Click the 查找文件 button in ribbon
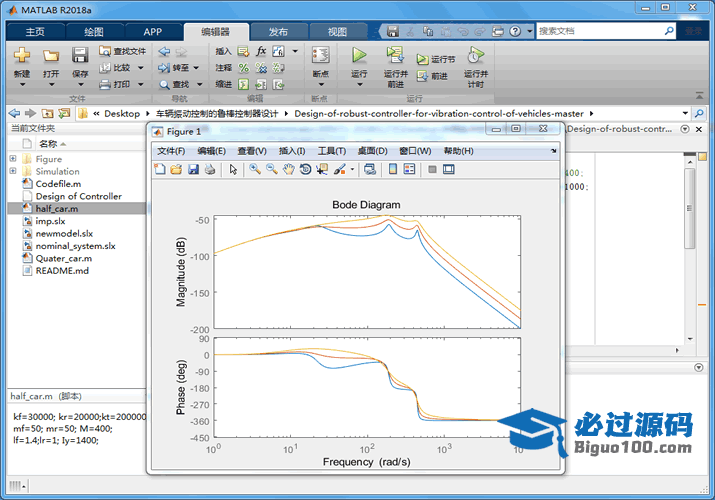This screenshot has height=500, width=715. tap(123, 51)
